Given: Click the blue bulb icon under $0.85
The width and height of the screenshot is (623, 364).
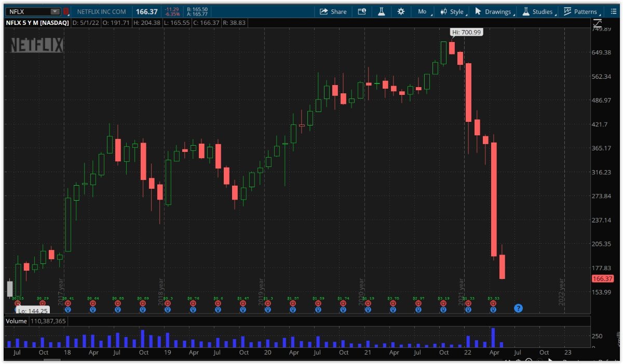Looking at the screenshot, I should [x=118, y=310].
